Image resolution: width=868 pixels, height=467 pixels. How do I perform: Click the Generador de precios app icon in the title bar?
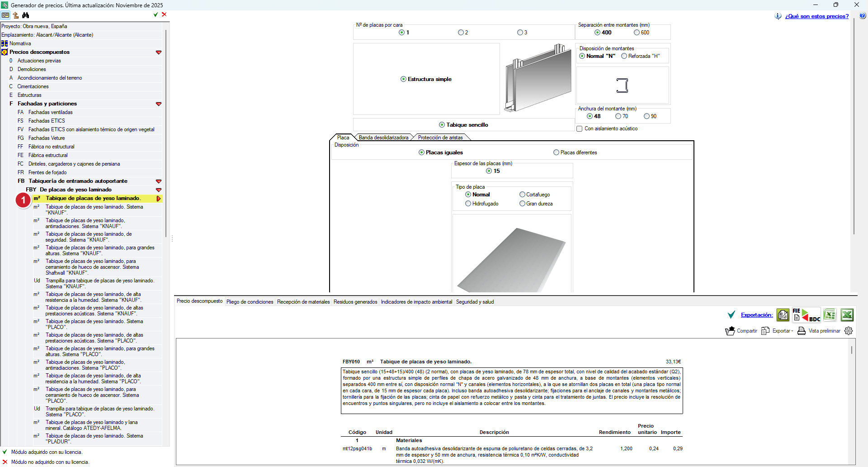pos(5,5)
